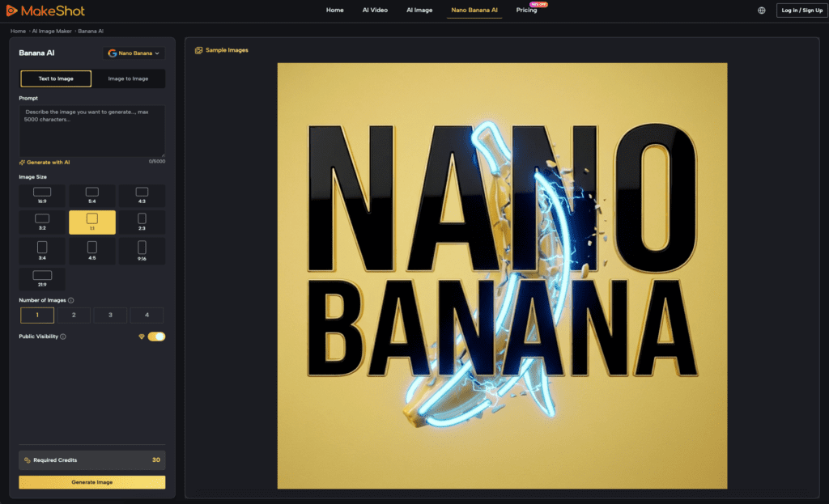Screen dimensions: 829x504
Task: Select the 16:9 image size icon
Action: (x=41, y=195)
